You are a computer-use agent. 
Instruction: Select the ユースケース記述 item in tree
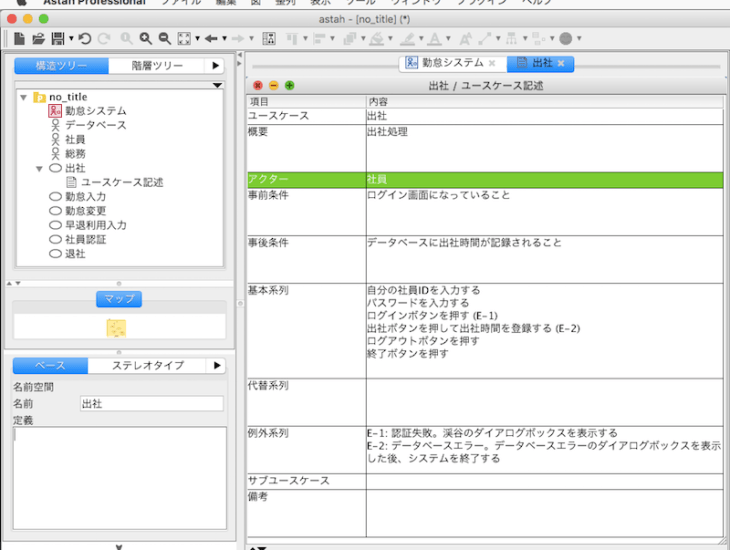[x=121, y=183]
